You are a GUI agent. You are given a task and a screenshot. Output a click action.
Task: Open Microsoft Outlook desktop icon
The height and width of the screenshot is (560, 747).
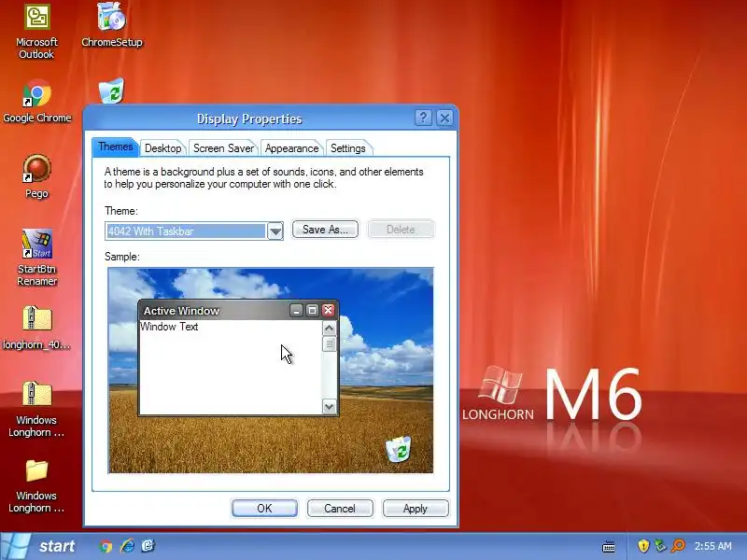(x=36, y=33)
